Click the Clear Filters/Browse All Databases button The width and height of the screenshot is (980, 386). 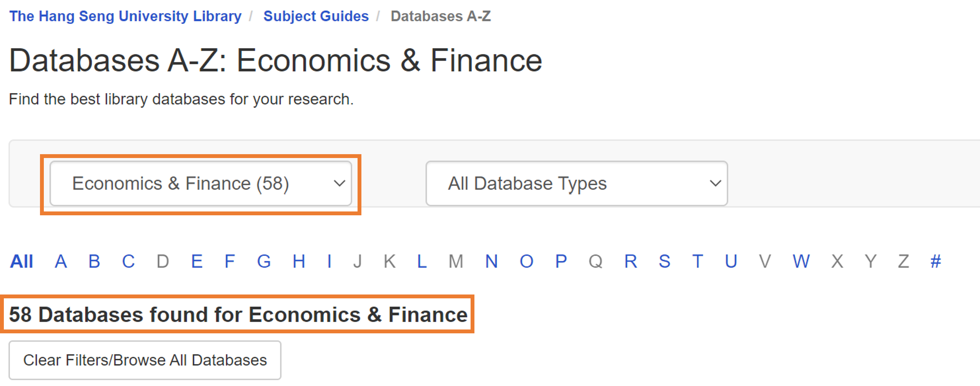(x=145, y=359)
